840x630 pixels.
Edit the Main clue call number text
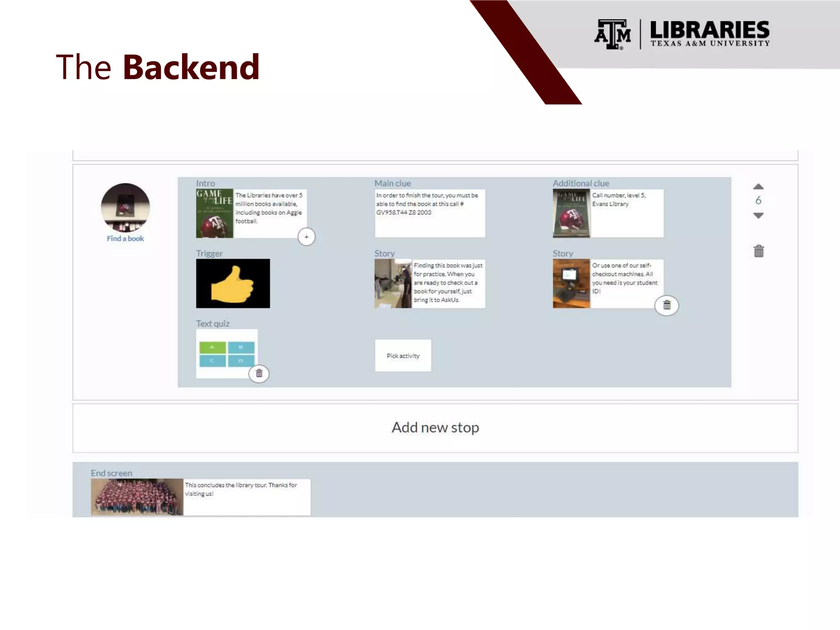[430, 213]
